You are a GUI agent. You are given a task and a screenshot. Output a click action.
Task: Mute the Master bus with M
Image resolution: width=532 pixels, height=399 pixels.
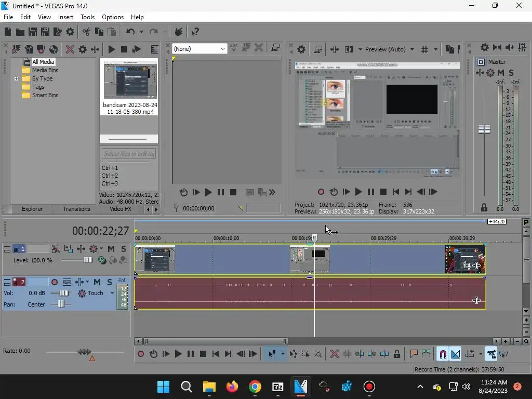(501, 73)
